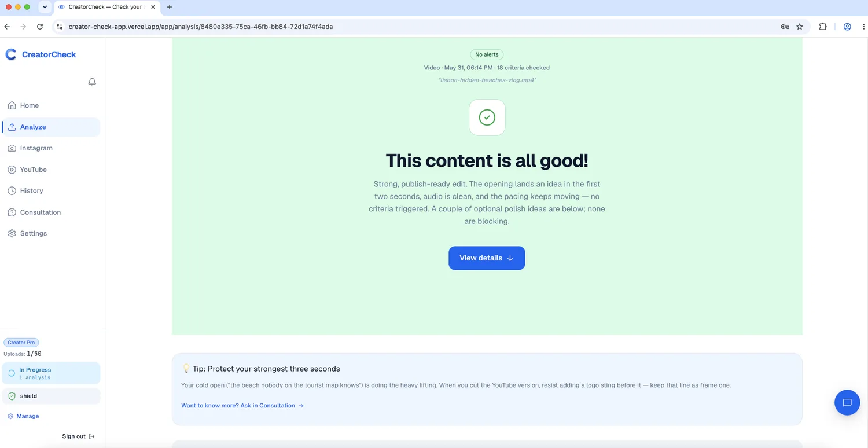Open Want to know more consultation link
This screenshot has height=448, width=868.
(x=242, y=406)
